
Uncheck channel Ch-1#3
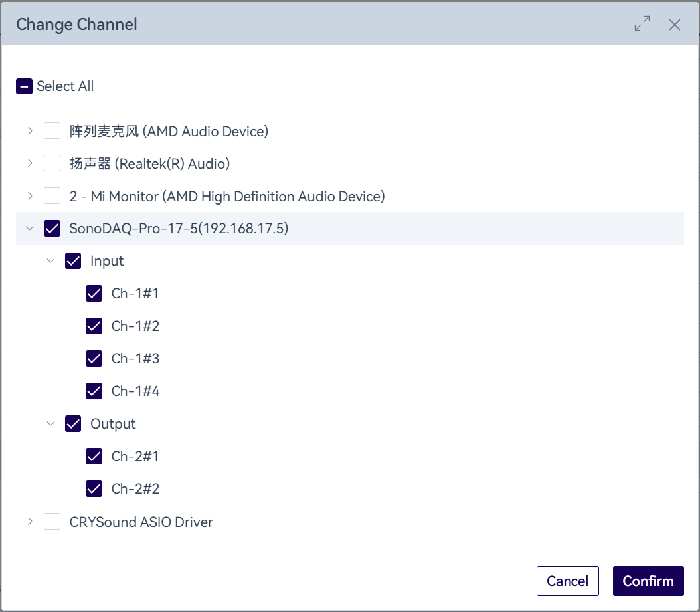click(94, 359)
